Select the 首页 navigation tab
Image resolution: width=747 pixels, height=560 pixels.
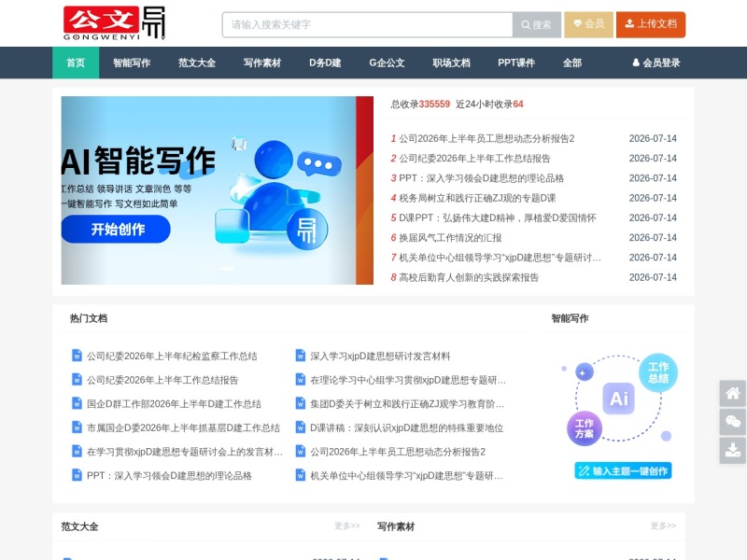(76, 63)
